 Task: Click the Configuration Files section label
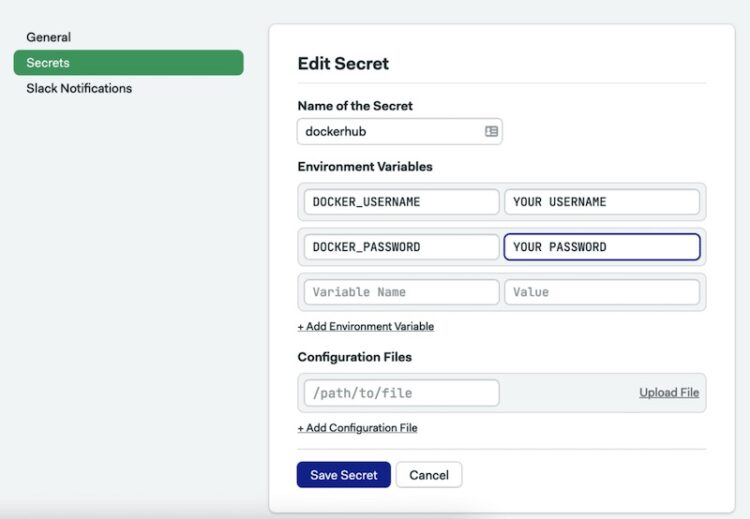click(x=354, y=357)
